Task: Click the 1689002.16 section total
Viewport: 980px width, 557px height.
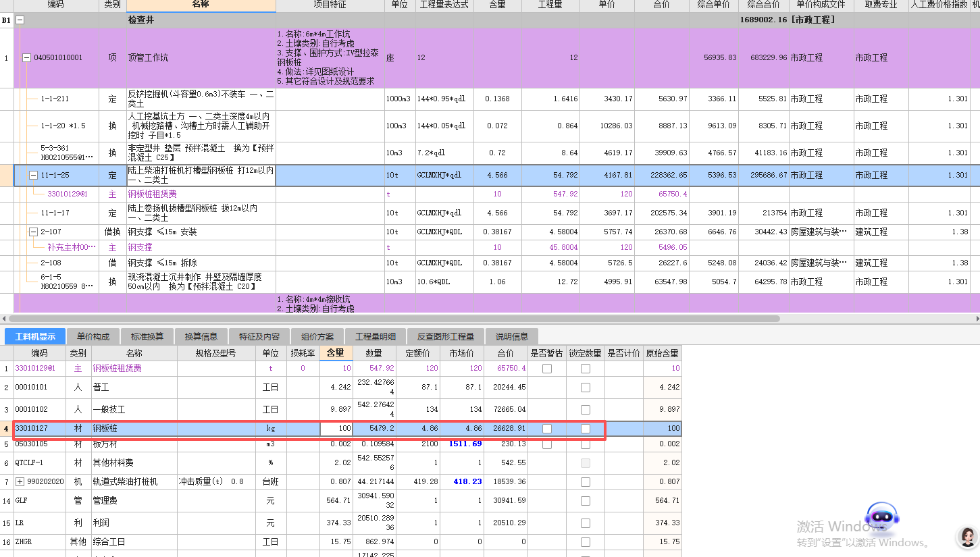Action: point(764,20)
